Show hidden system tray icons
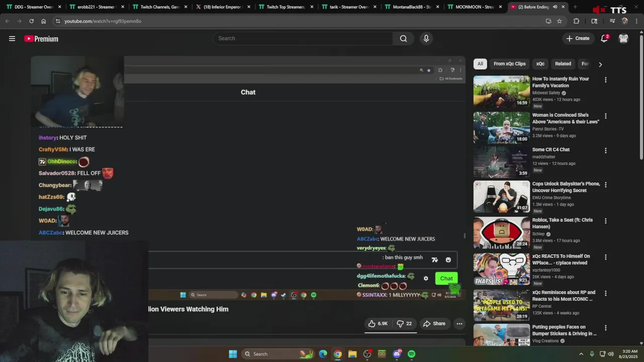The height and width of the screenshot is (362, 644). point(581,354)
